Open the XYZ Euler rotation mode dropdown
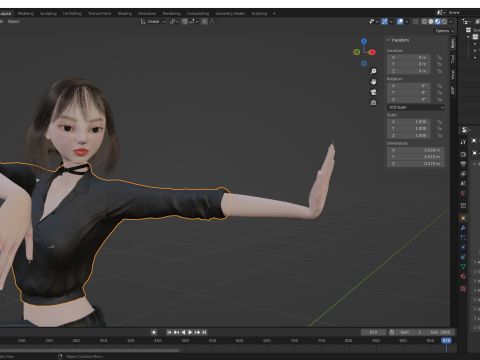The width and height of the screenshot is (480, 360). click(416, 107)
